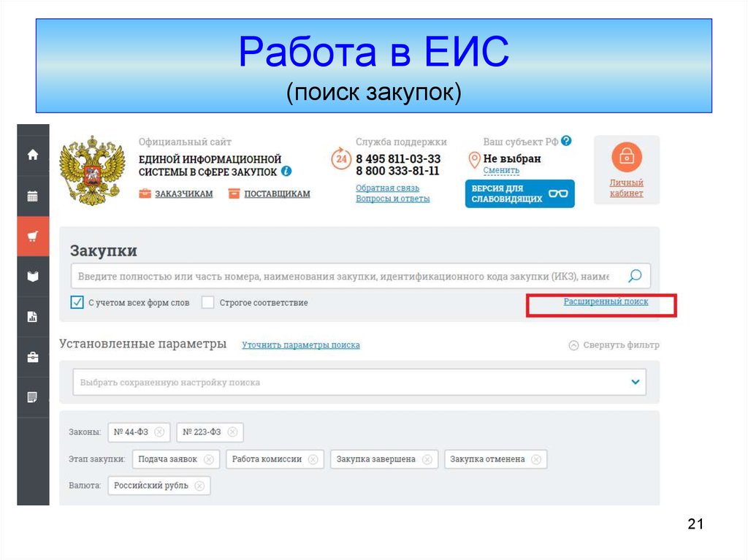
Task: Open the Личный кабинет link
Action: 626,188
